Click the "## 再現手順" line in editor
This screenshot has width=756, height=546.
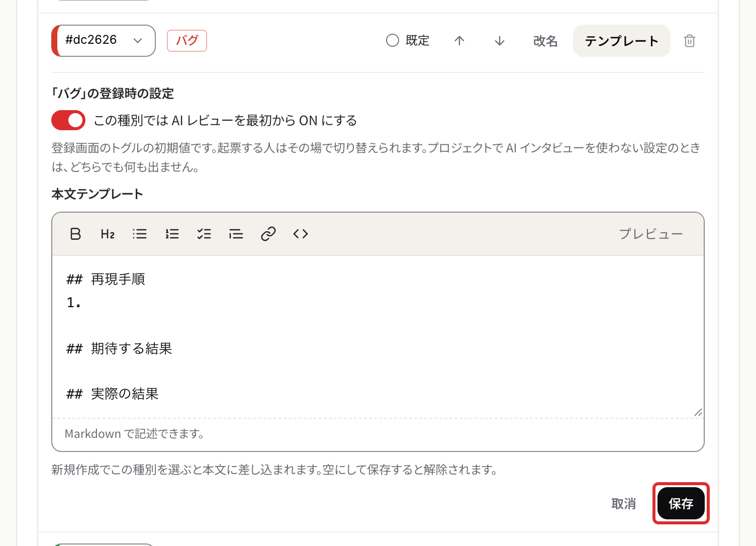point(106,279)
